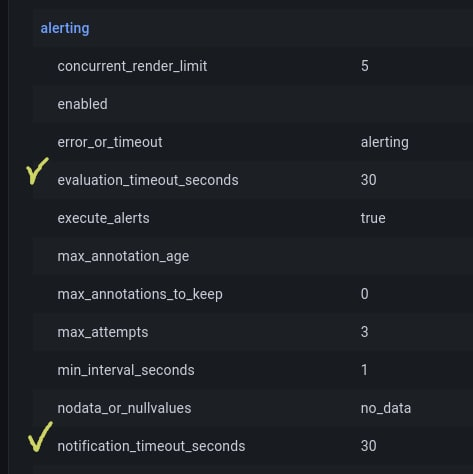Image resolution: width=473 pixels, height=474 pixels.
Task: Click the notification_timeout_seconds value 30
Action: 369,446
